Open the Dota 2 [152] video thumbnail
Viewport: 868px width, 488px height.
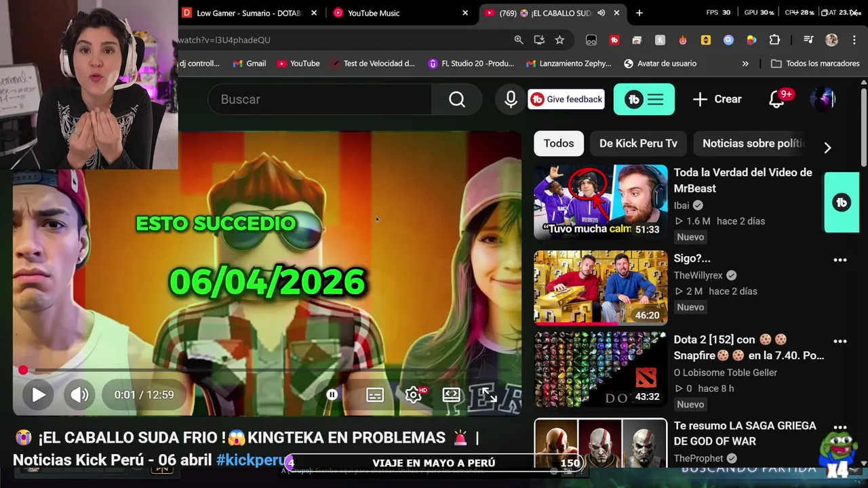coord(601,369)
